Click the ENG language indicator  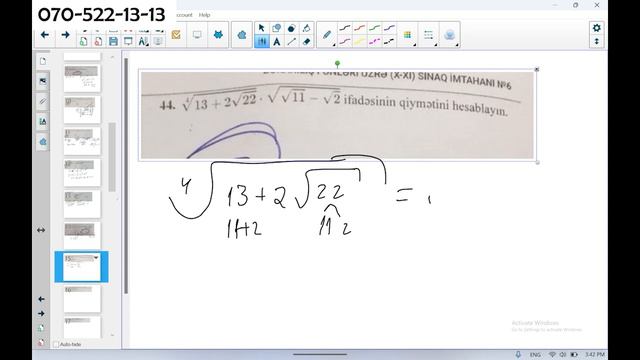(535, 355)
